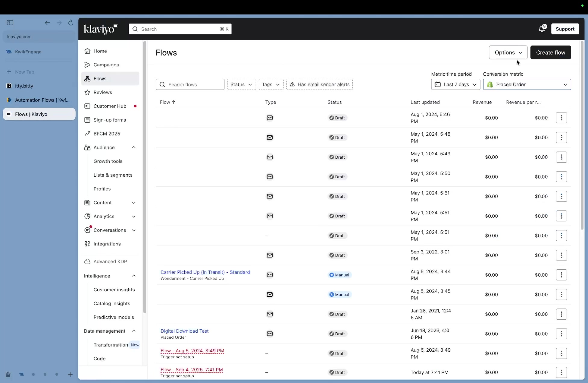The width and height of the screenshot is (588, 383).
Task: Expand the Analytics section
Action: pyautogui.click(x=134, y=217)
